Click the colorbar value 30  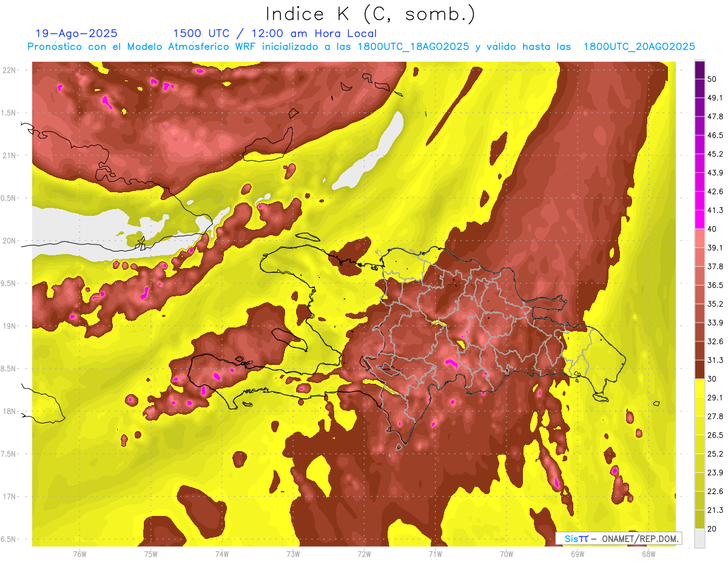pyautogui.click(x=712, y=379)
